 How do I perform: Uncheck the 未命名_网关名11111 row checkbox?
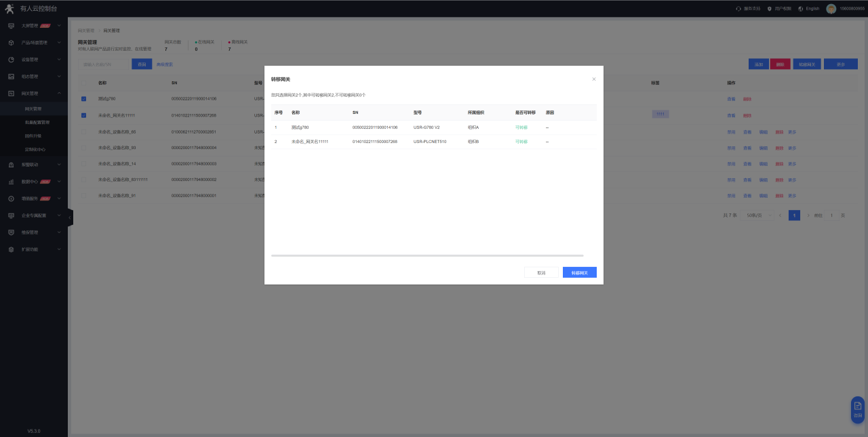[84, 115]
